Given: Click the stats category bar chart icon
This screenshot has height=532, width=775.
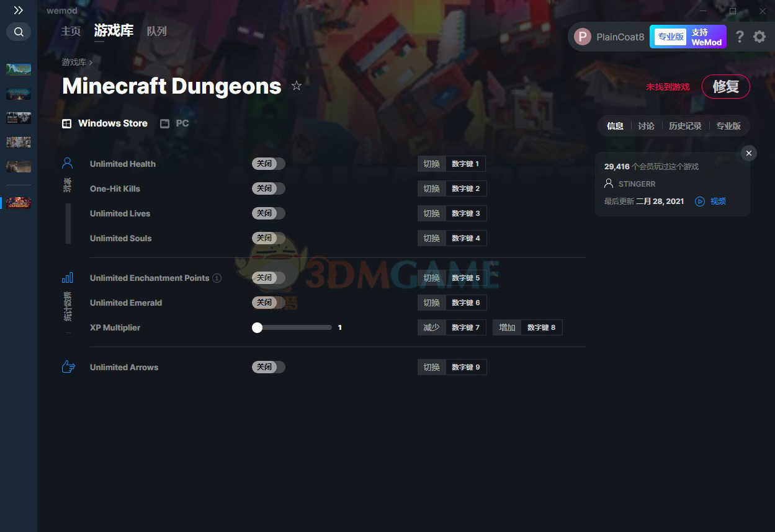Looking at the screenshot, I should point(68,277).
